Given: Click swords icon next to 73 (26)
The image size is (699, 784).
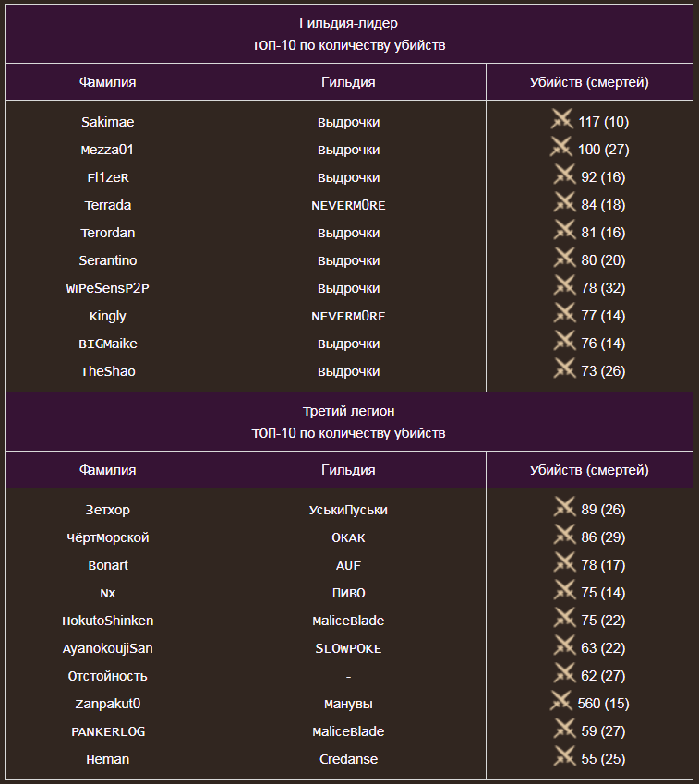Looking at the screenshot, I should coord(564,369).
